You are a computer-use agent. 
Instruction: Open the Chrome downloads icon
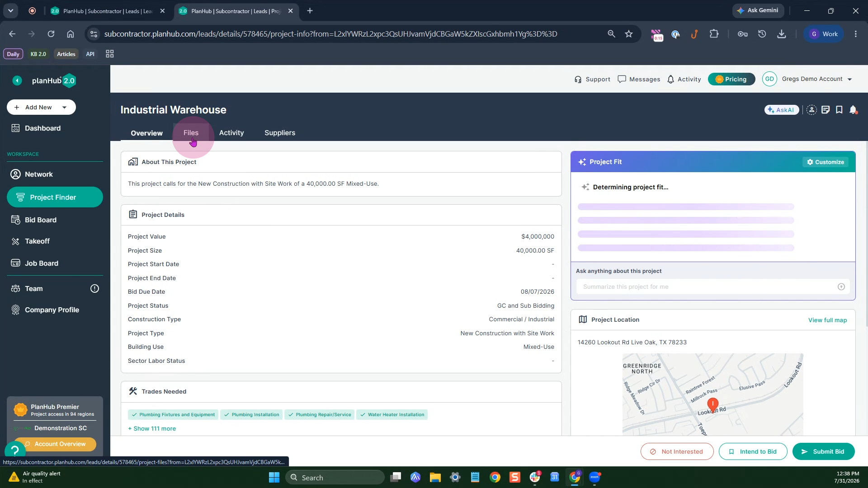click(782, 34)
